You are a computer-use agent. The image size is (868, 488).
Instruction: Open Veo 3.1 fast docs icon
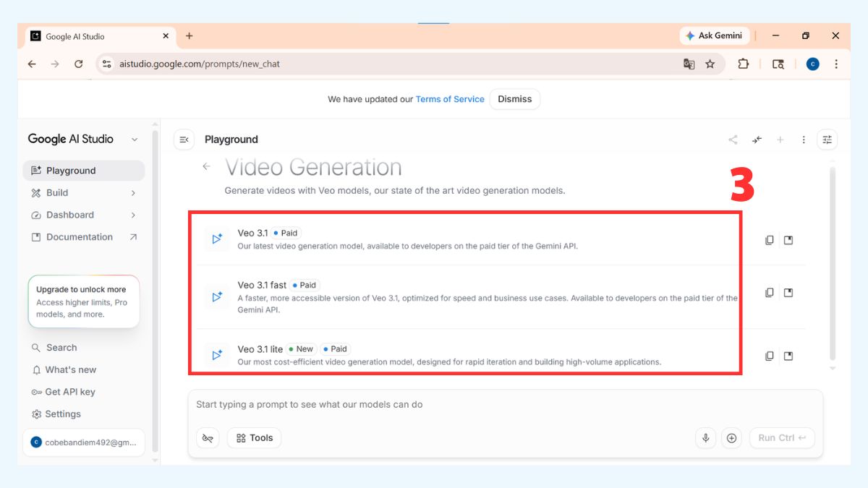pos(788,293)
